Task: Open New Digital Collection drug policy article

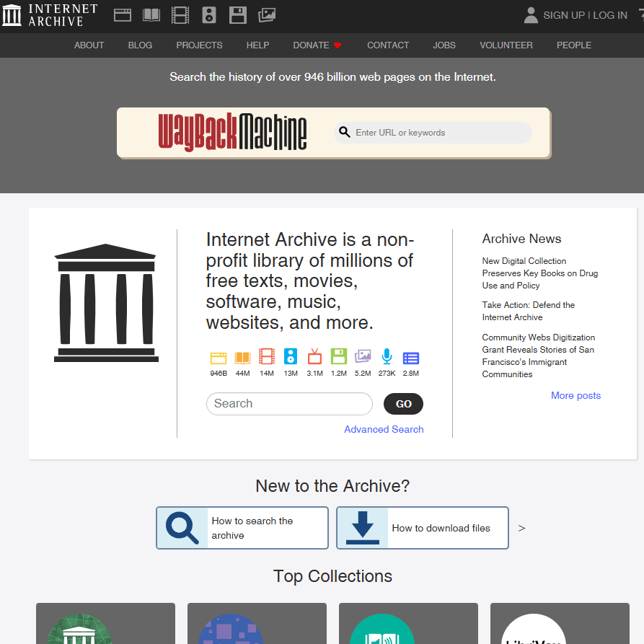Action: (539, 273)
